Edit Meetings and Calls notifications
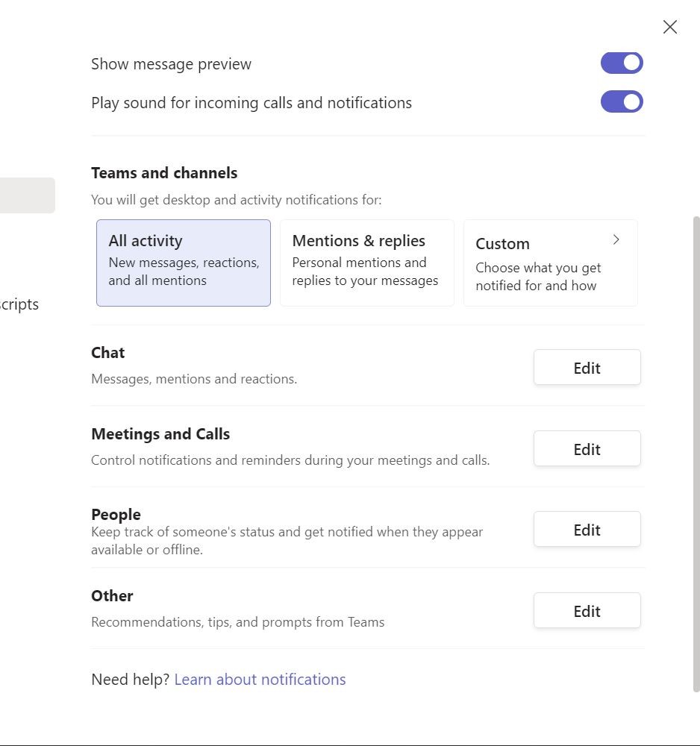The height and width of the screenshot is (746, 700). pos(587,448)
